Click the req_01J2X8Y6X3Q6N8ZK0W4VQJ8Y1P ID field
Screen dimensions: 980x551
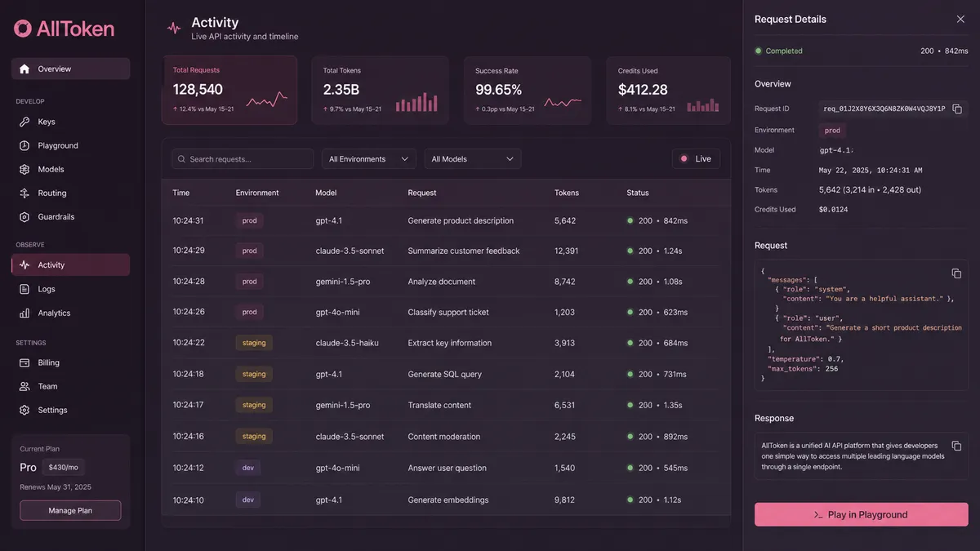tap(884, 109)
